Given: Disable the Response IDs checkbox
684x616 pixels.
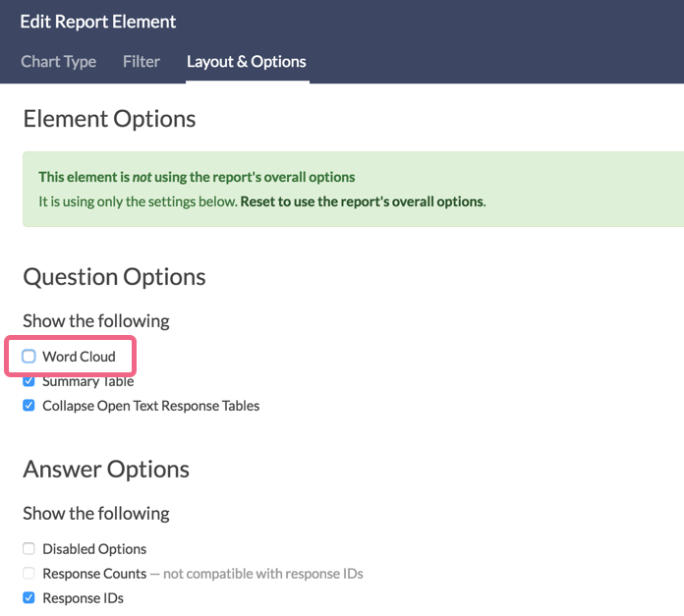Looking at the screenshot, I should [x=29, y=597].
